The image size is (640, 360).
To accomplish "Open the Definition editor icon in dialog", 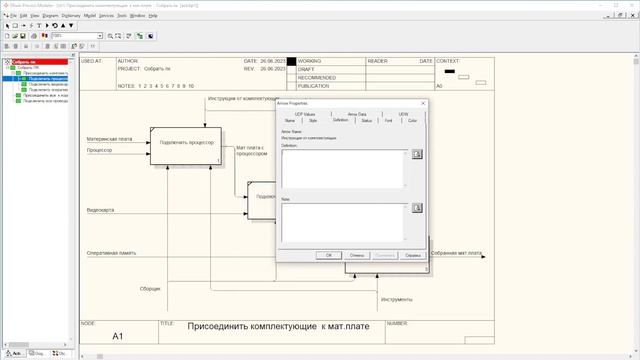I will coord(417,154).
